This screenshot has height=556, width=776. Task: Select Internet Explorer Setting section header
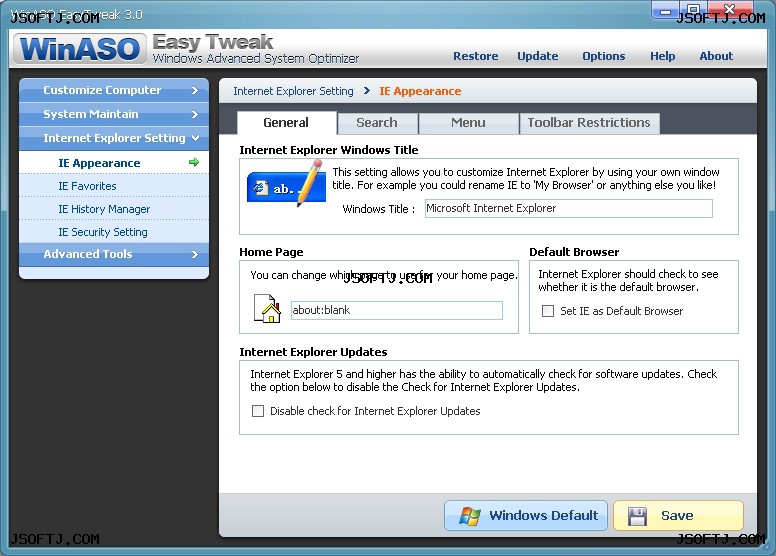(114, 138)
